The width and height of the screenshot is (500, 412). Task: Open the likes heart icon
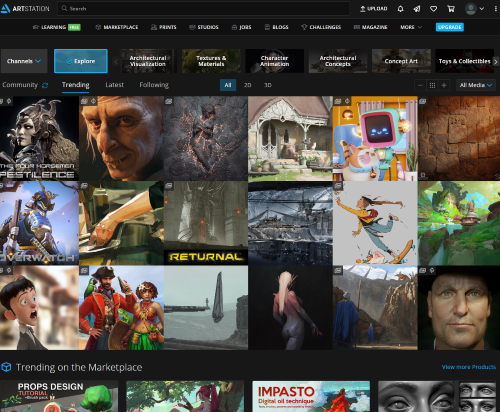433,9
